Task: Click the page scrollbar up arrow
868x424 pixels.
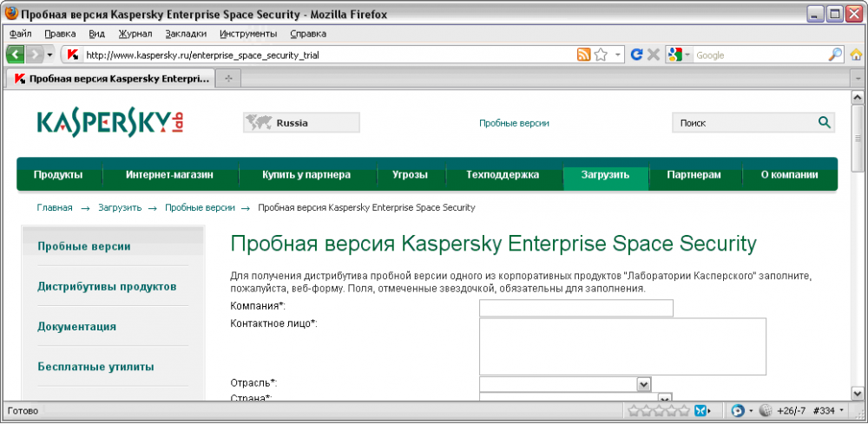Action: point(858,98)
